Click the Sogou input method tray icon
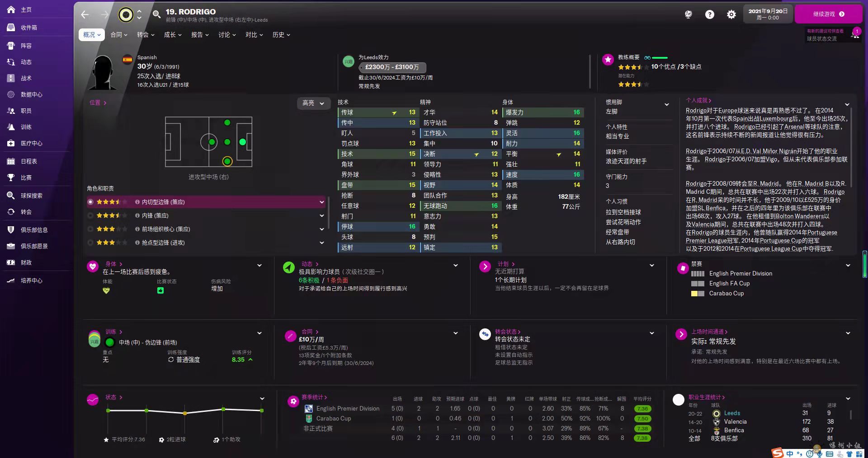Image resolution: width=868 pixels, height=458 pixels. [x=778, y=453]
